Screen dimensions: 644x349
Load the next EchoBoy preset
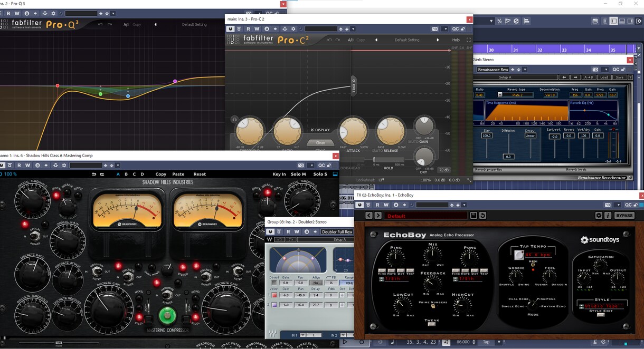pos(378,216)
